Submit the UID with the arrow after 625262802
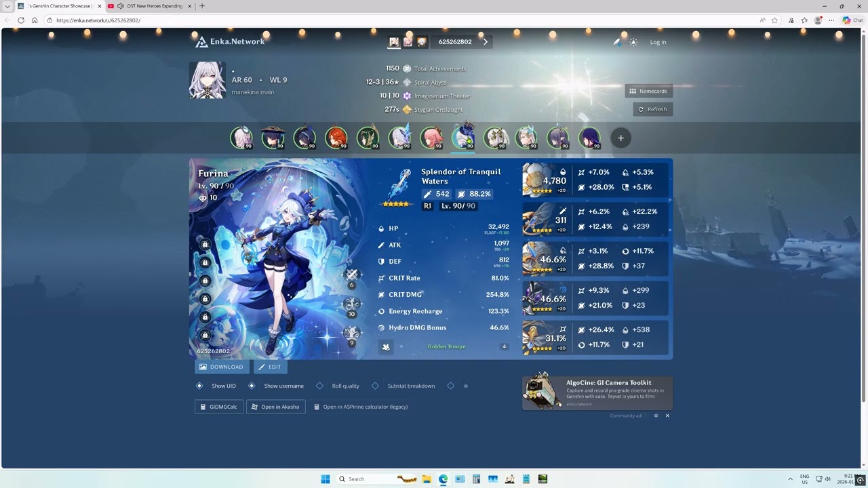Image resolution: width=868 pixels, height=488 pixels. pyautogui.click(x=486, y=42)
